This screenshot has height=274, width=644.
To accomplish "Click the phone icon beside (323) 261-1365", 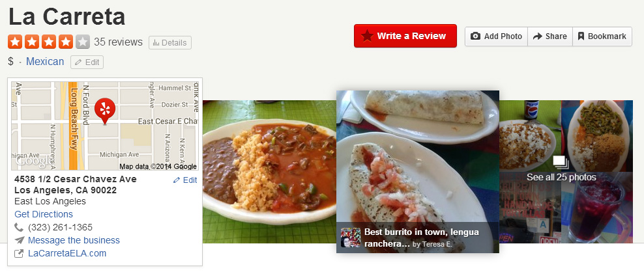I will (19, 227).
